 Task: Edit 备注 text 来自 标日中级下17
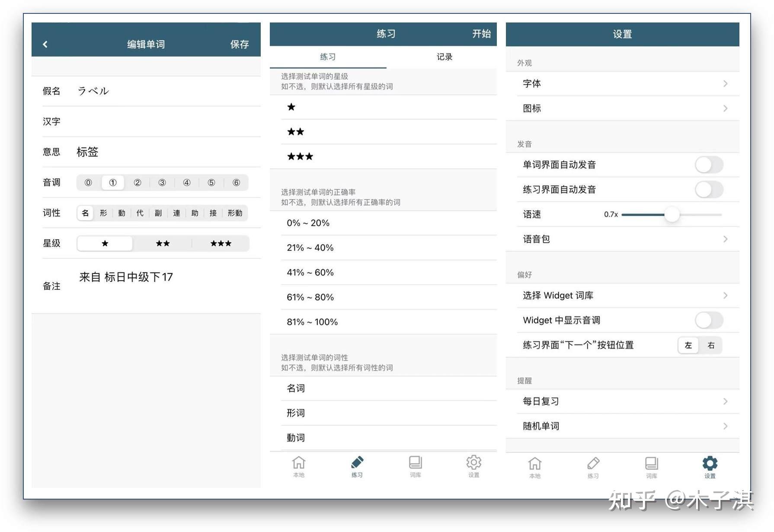(126, 277)
